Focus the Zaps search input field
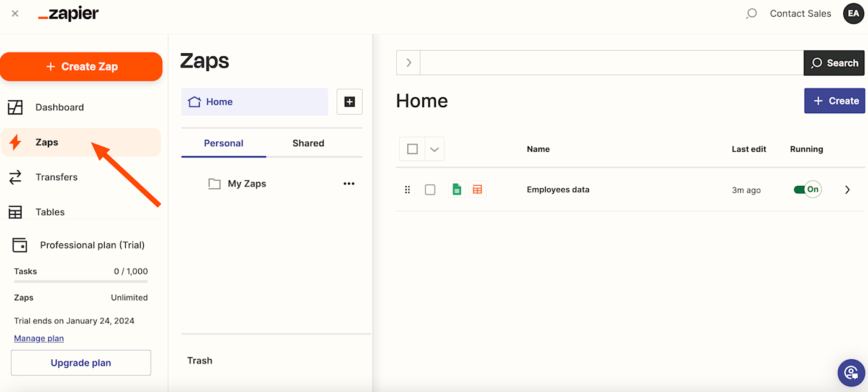868x392 pixels. (612, 63)
